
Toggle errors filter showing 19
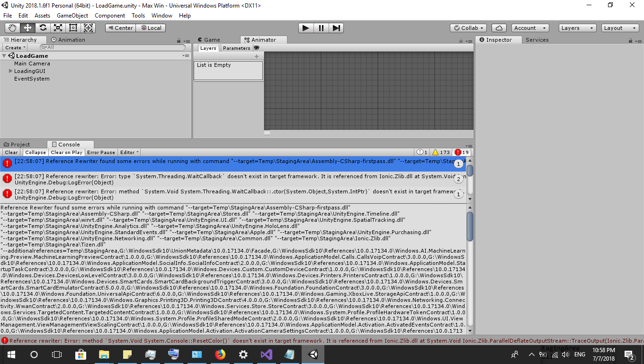point(462,152)
